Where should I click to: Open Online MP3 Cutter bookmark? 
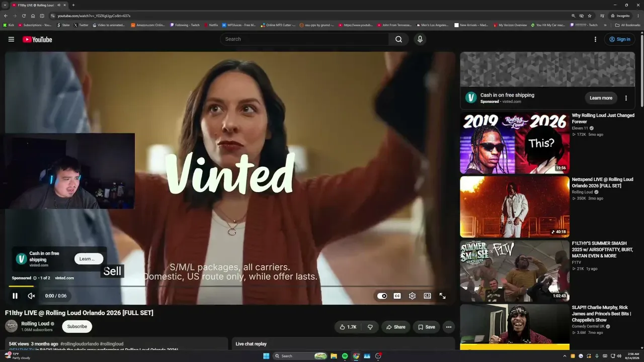point(278,25)
